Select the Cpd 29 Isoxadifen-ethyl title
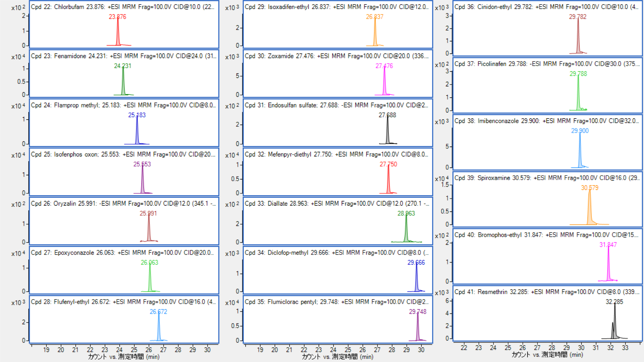The height and width of the screenshot is (362, 644). point(337,7)
